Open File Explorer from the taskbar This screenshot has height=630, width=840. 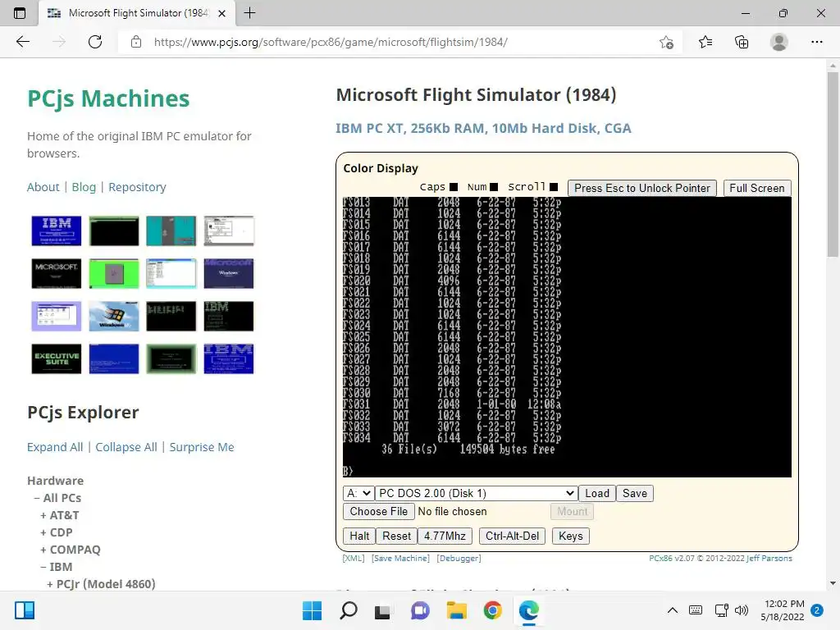(456, 610)
